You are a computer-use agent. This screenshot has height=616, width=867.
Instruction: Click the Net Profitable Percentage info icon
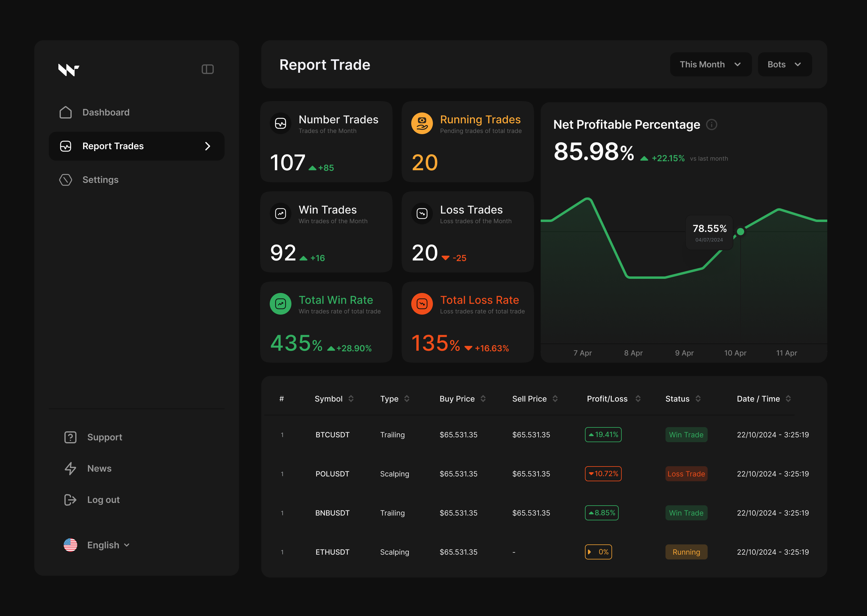tap(711, 125)
